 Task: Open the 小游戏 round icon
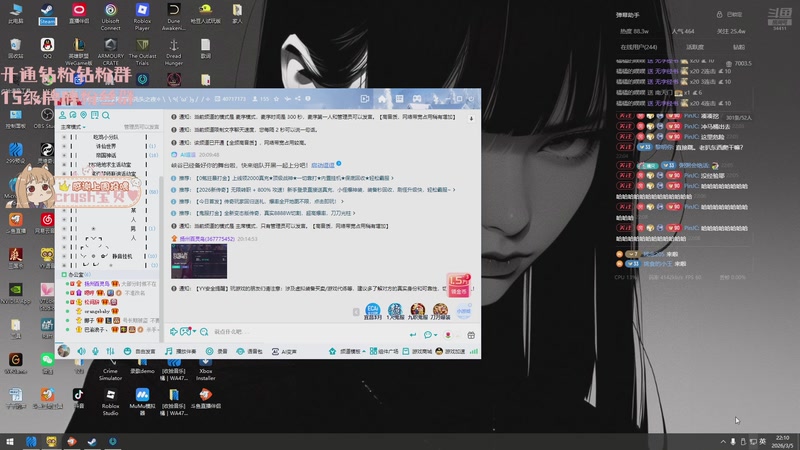[x=463, y=311]
